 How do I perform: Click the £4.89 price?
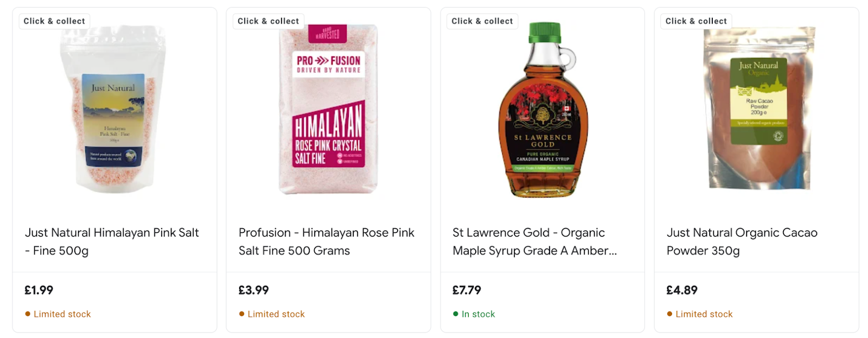(682, 290)
